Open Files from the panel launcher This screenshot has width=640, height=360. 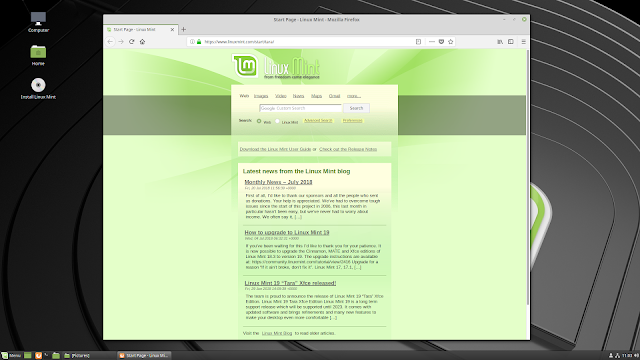pos(56,356)
